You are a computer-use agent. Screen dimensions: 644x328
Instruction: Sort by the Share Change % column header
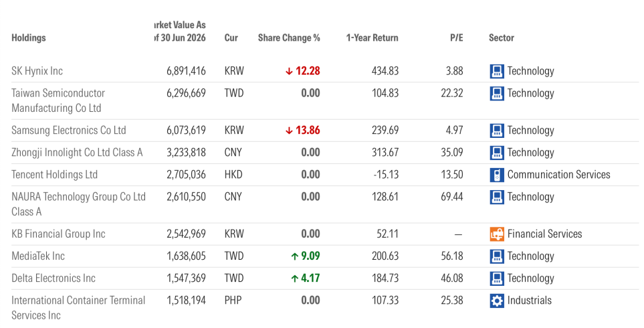[289, 37]
